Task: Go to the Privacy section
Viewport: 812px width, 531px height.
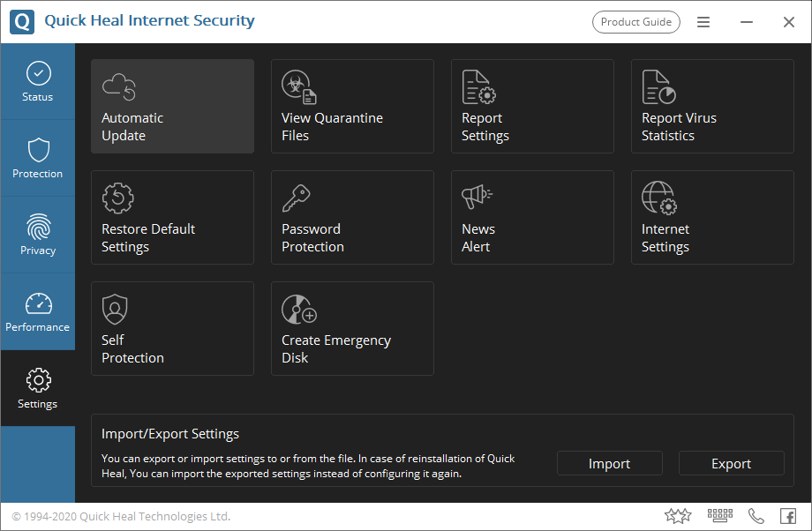Action: [x=38, y=236]
